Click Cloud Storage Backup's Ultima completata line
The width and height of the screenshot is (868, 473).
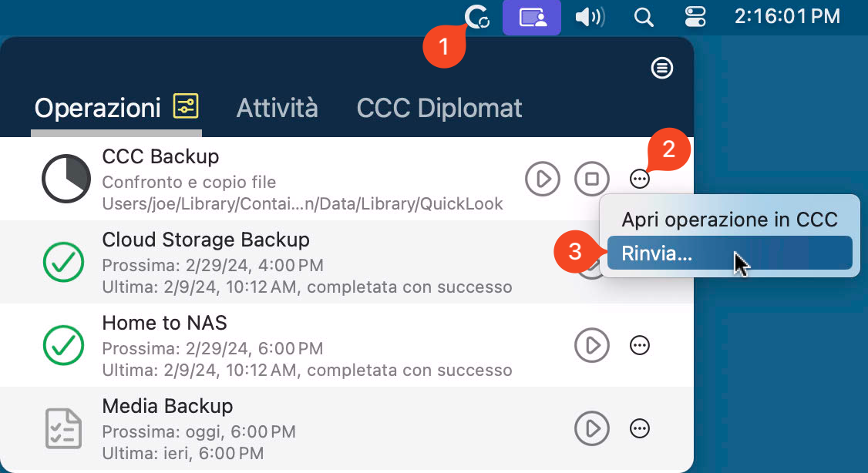(308, 287)
